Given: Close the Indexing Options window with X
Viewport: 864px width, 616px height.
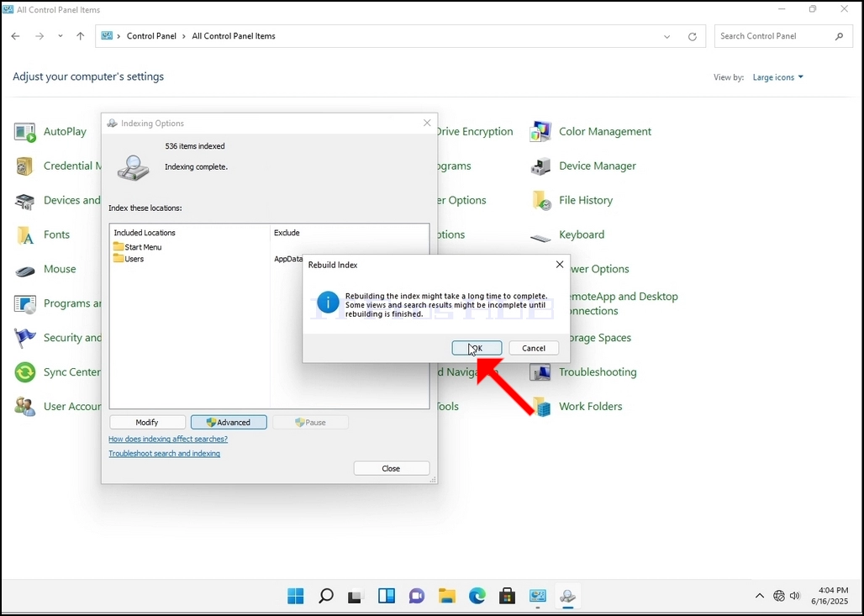Looking at the screenshot, I should coord(427,123).
